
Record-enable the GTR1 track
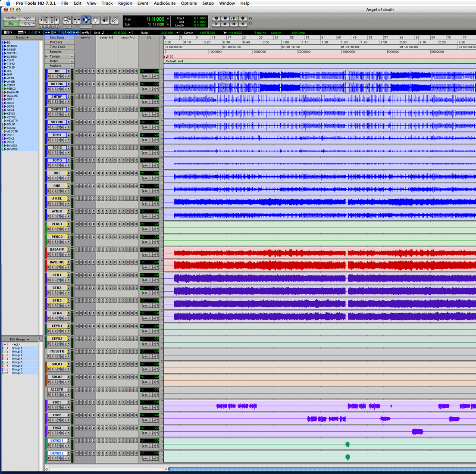(49, 280)
